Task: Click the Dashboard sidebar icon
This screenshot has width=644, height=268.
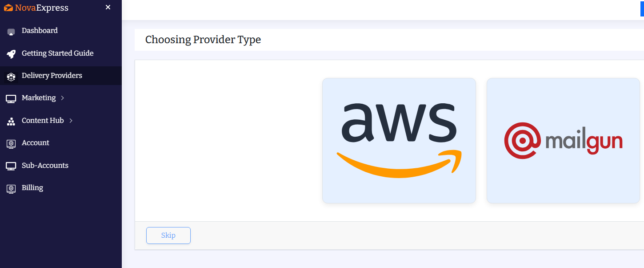Action: [11, 32]
